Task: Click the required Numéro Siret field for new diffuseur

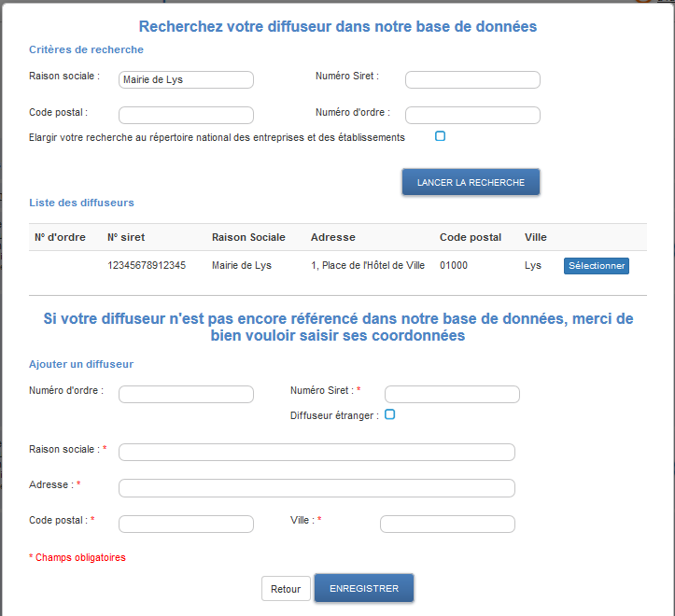Action: [x=452, y=394]
